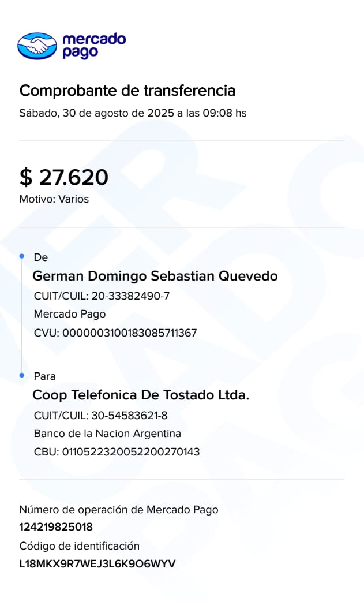The height and width of the screenshot is (605, 364).
Task: Click the Número de operación label
Action: pos(119,510)
